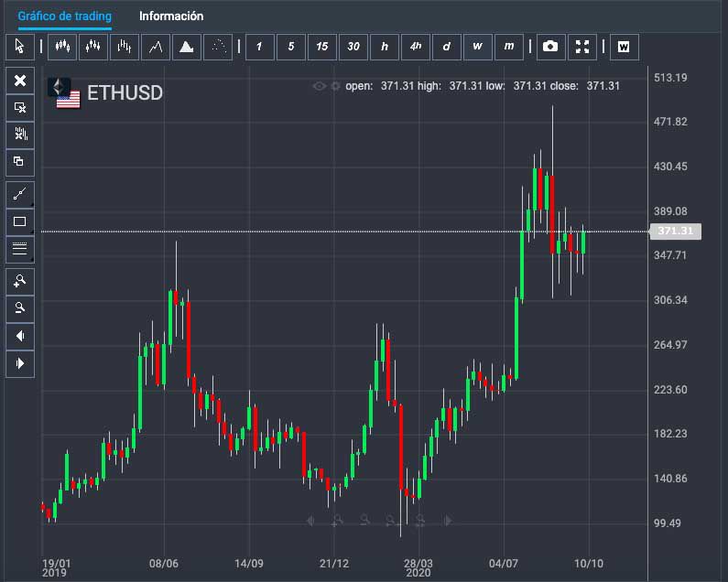Set the 30 minute timeframe
The image size is (728, 582).
click(x=353, y=47)
